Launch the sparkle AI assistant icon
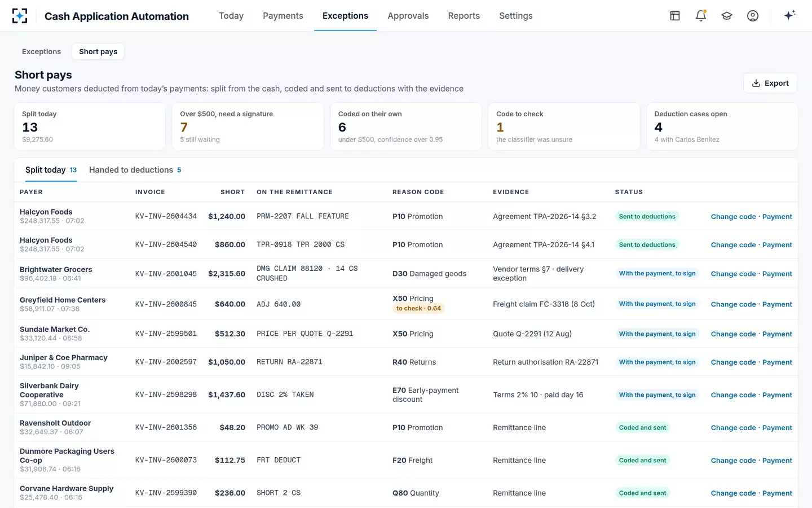 click(789, 15)
